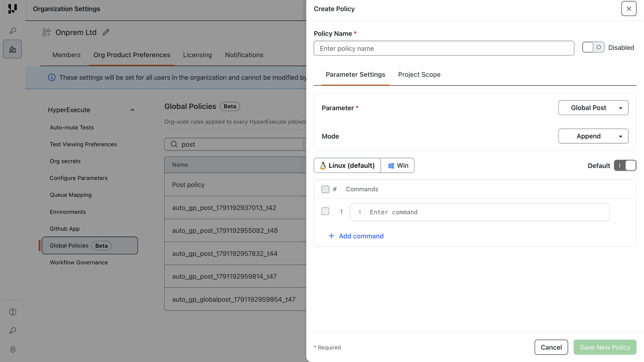The image size is (644, 362).
Task: Click the organization icon beside Onprem Ltd
Action: click(x=46, y=32)
